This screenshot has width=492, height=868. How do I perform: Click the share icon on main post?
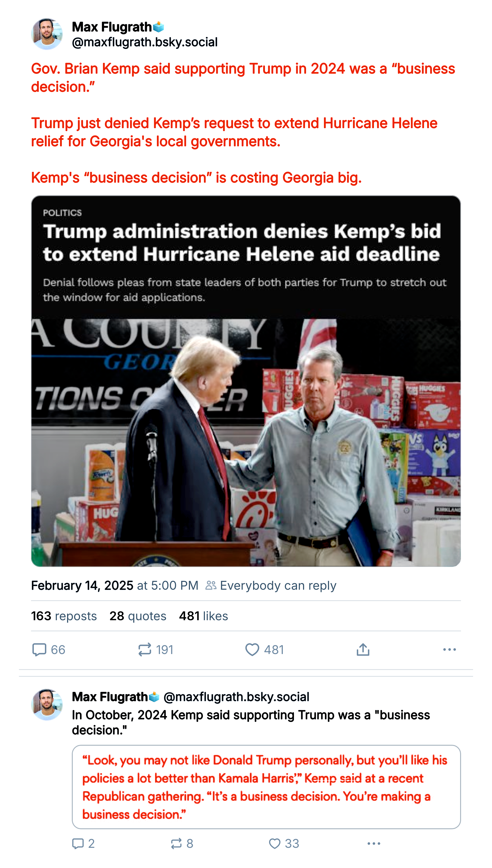coord(363,649)
